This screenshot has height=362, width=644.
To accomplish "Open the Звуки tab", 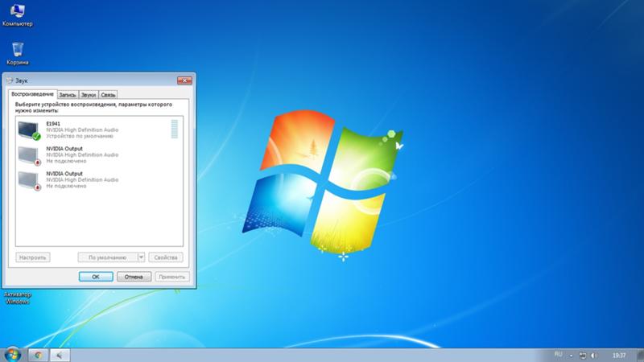I will point(89,95).
